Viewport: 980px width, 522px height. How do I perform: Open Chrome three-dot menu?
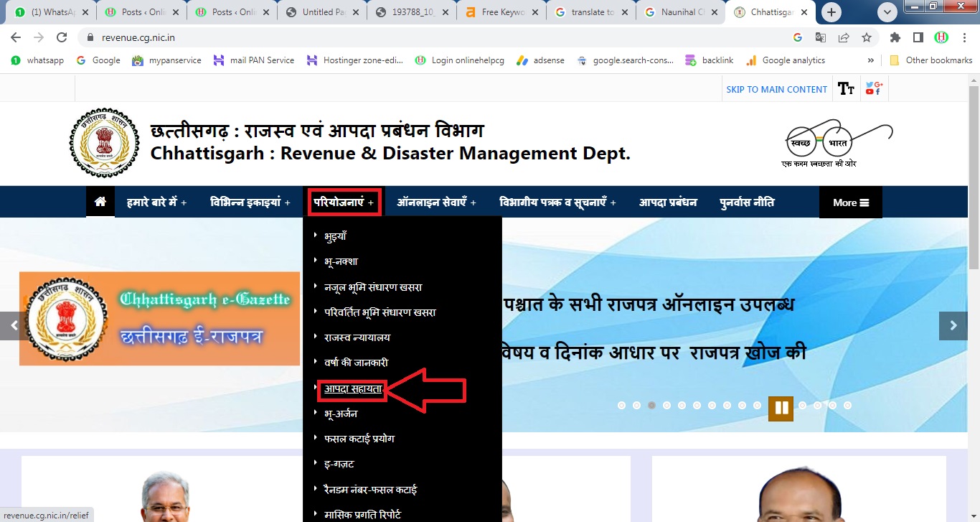tap(963, 38)
